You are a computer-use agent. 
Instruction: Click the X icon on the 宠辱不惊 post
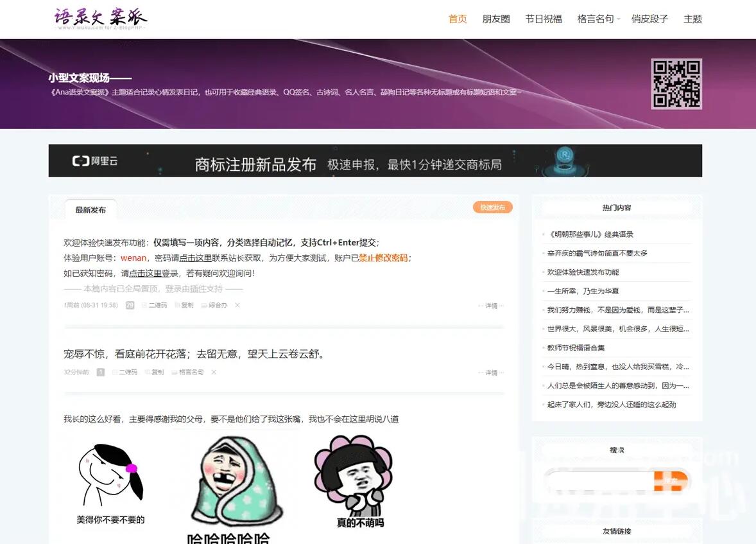tap(213, 373)
